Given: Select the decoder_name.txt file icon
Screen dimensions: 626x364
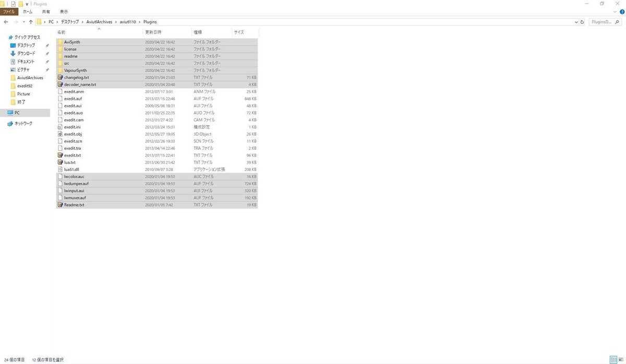Looking at the screenshot, I should (x=60, y=84).
